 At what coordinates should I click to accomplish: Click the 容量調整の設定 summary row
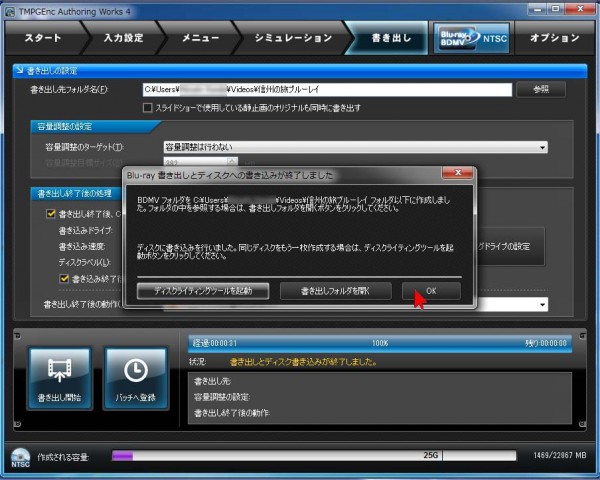point(222,397)
